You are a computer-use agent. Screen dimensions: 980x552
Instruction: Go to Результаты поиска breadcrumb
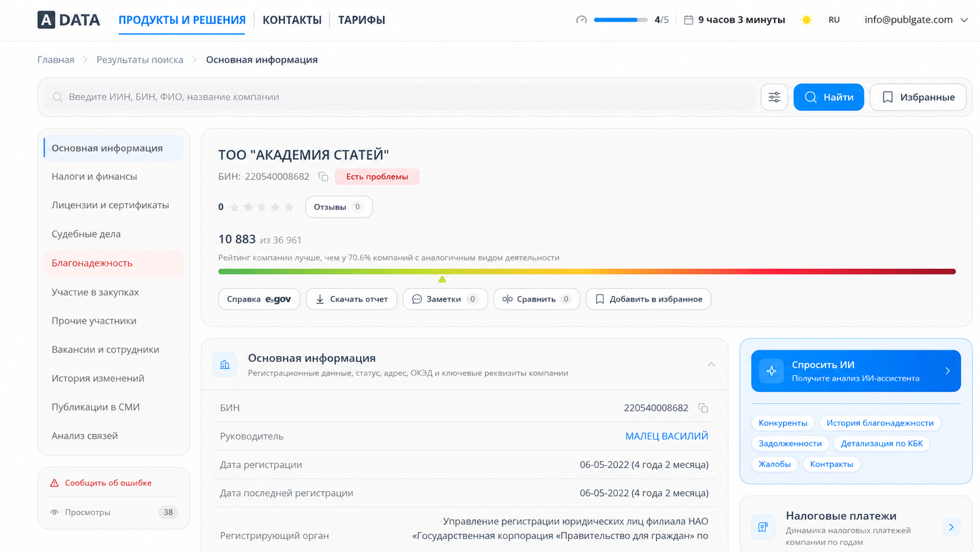click(139, 60)
